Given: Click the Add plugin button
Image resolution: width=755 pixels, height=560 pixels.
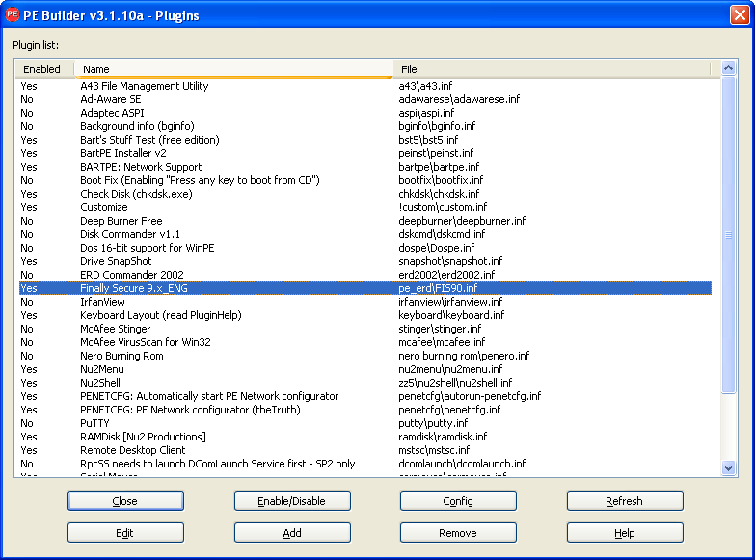Looking at the screenshot, I should point(292,533).
